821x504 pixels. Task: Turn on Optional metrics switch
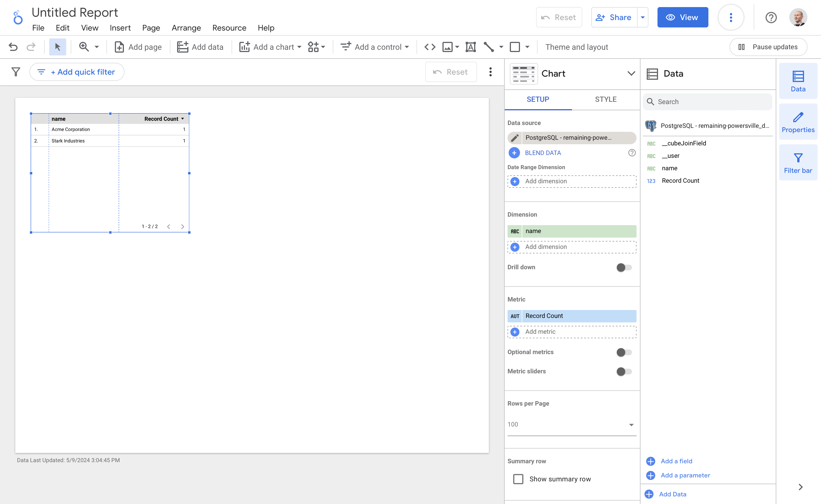click(624, 352)
